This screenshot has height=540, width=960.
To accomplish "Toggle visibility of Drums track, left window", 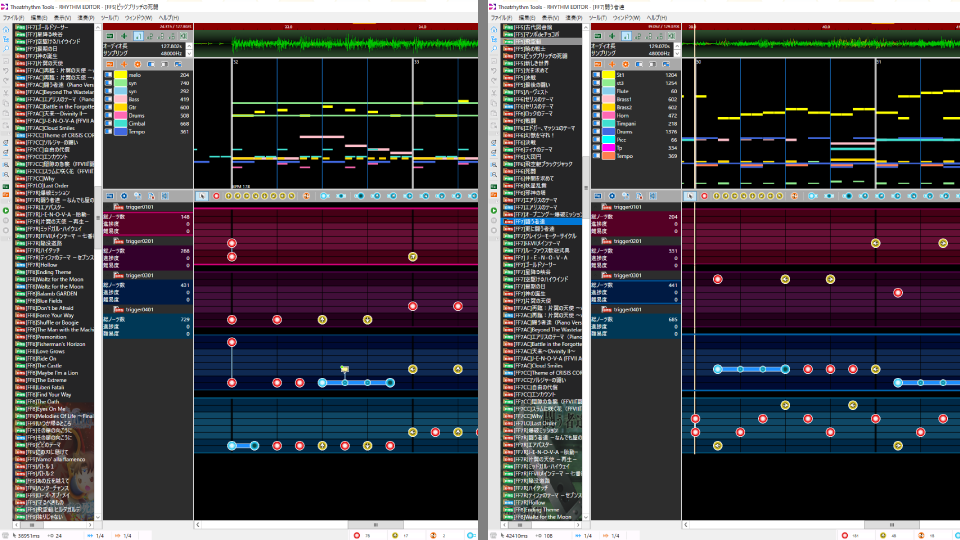I will coord(108,115).
